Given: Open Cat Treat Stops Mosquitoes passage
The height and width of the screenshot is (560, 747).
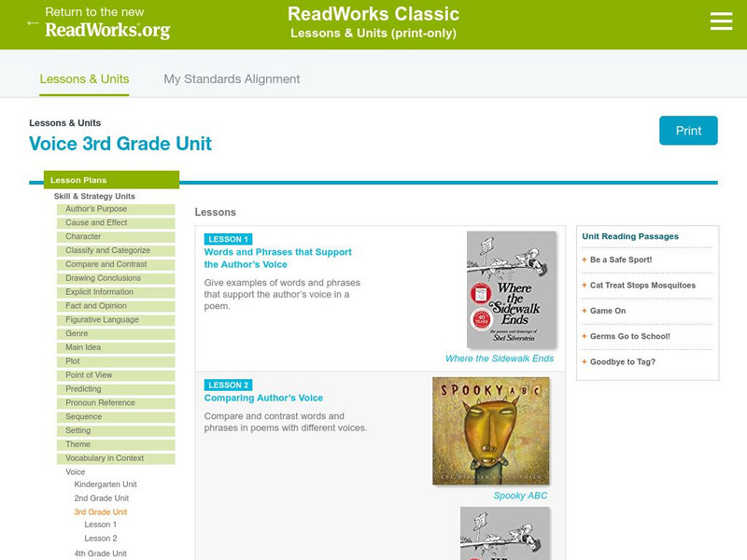Looking at the screenshot, I should point(642,286).
